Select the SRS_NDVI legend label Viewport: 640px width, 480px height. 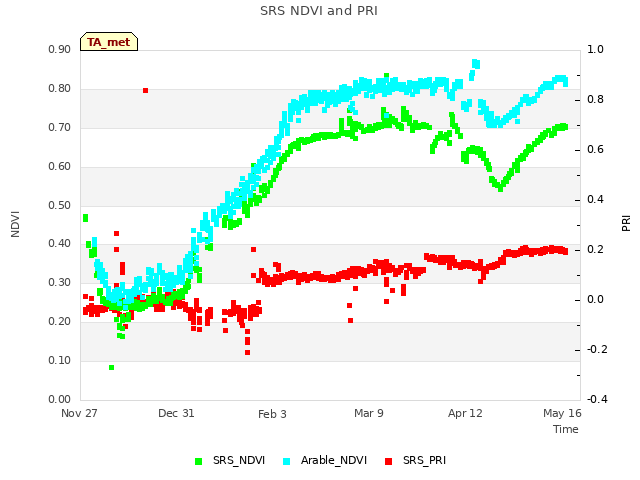[239, 460]
